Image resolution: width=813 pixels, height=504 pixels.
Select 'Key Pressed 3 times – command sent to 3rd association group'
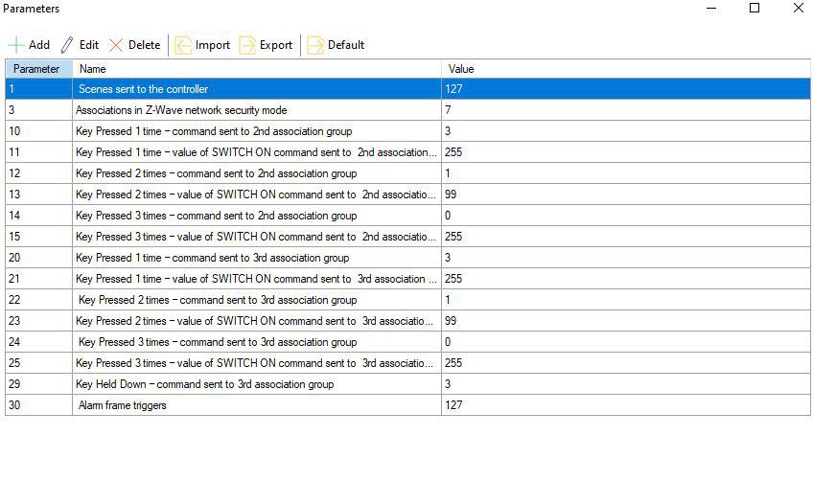218,342
